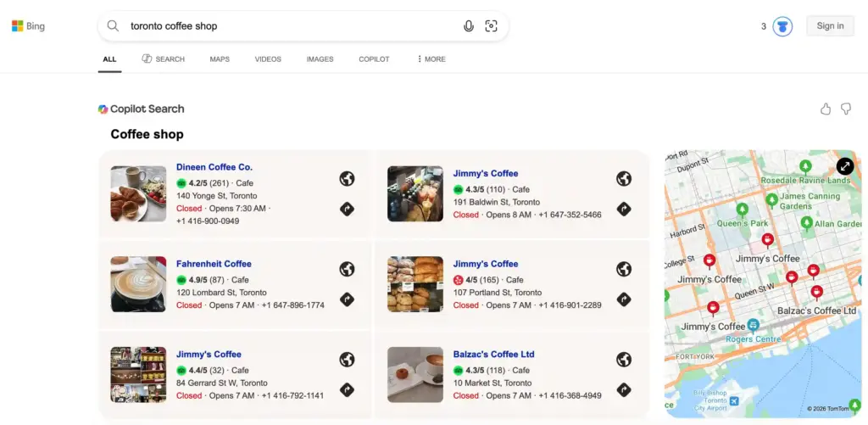Click Billy Bishop airport map icon
Screen dimensions: 868x425
[x=734, y=400]
